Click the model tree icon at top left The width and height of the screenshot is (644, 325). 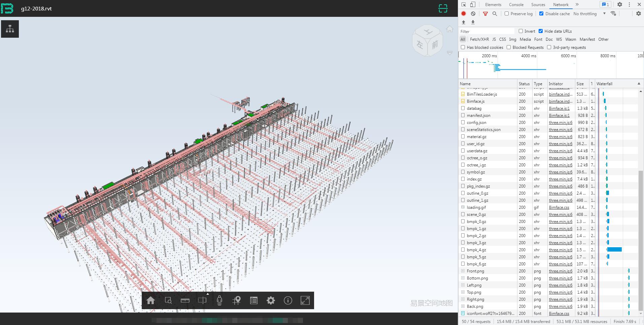point(9,29)
